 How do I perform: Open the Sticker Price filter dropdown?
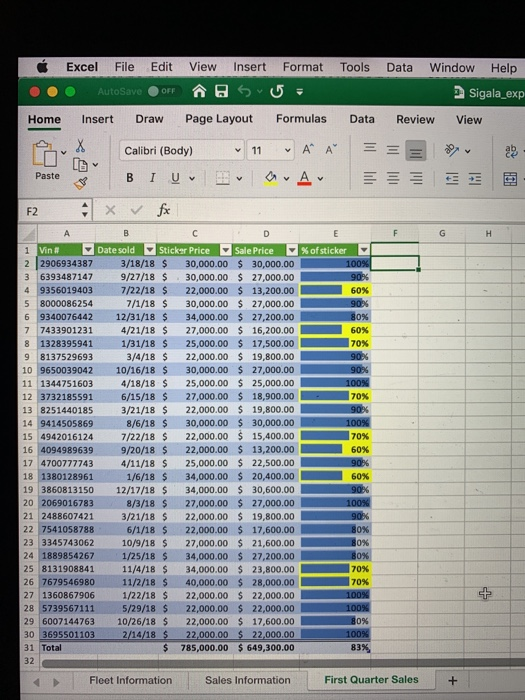(x=226, y=250)
